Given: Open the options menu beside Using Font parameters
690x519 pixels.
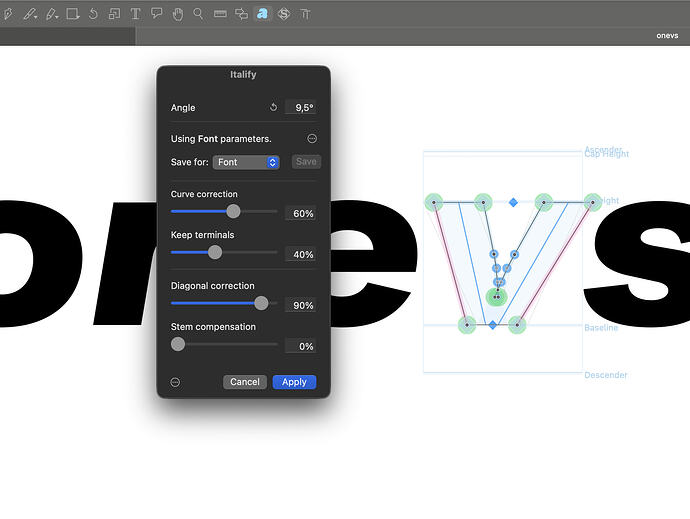Looking at the screenshot, I should point(312,139).
